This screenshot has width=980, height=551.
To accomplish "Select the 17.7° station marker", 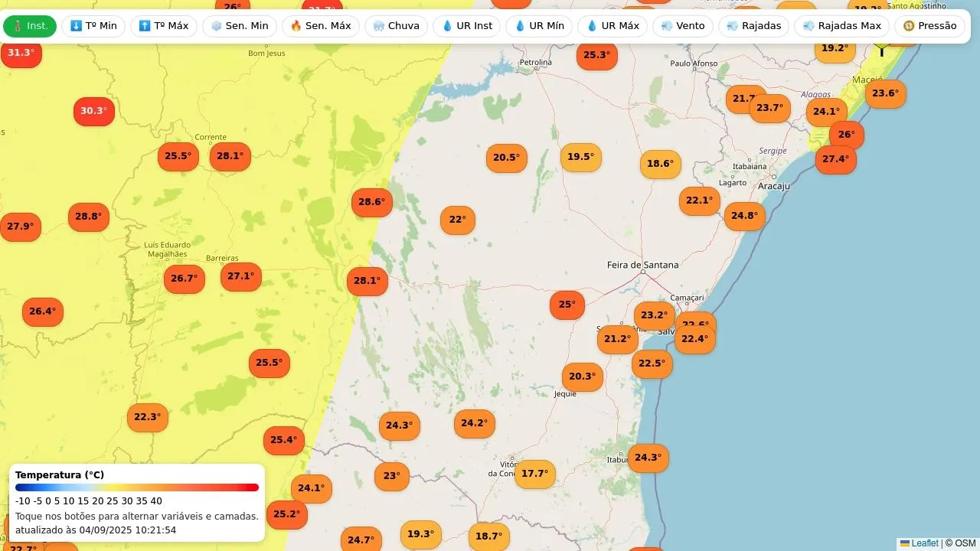I will pos(534,474).
